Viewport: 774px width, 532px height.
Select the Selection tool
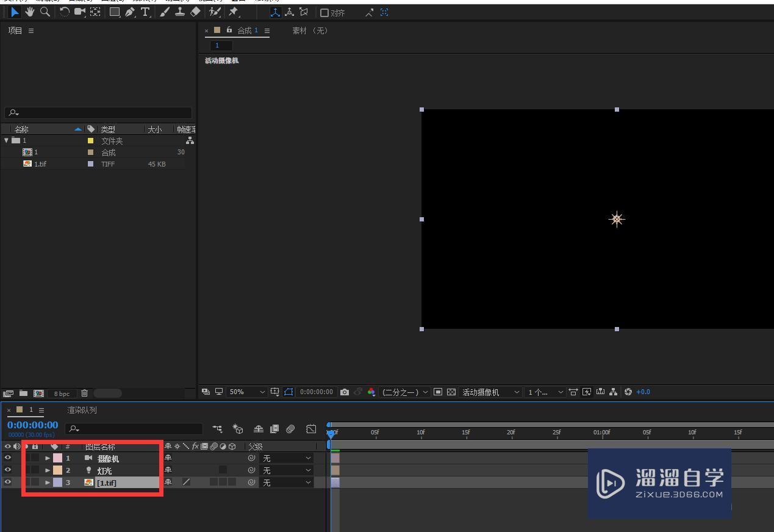15,12
